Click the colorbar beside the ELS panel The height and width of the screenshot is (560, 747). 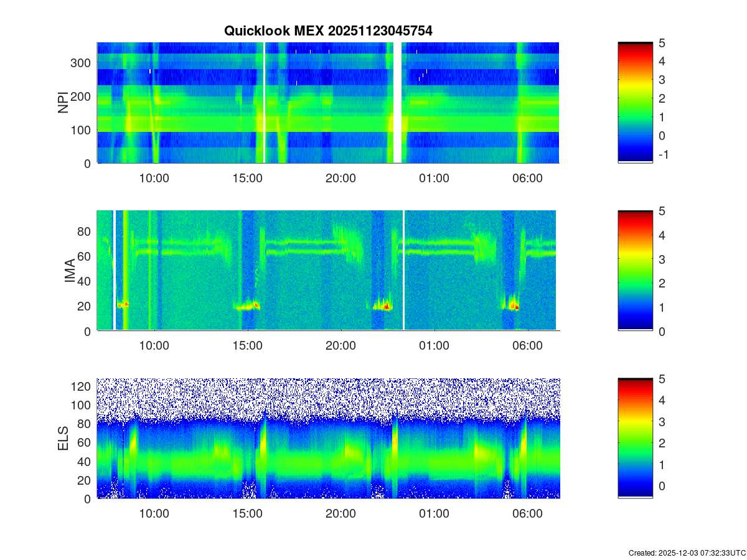coord(635,439)
